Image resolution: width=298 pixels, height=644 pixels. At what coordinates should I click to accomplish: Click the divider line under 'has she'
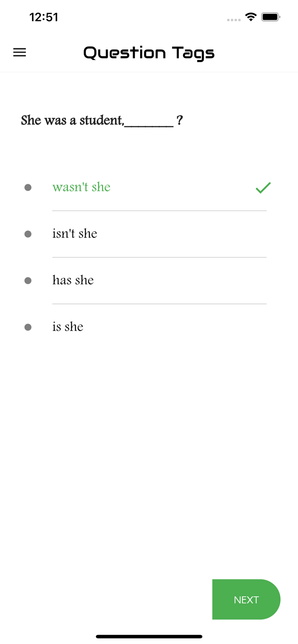click(159, 304)
